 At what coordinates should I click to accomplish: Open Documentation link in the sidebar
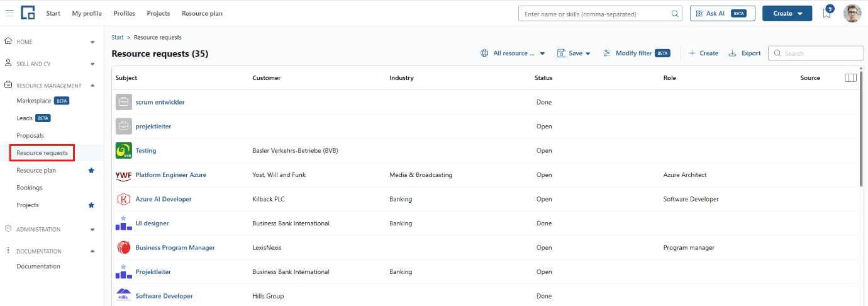click(38, 266)
